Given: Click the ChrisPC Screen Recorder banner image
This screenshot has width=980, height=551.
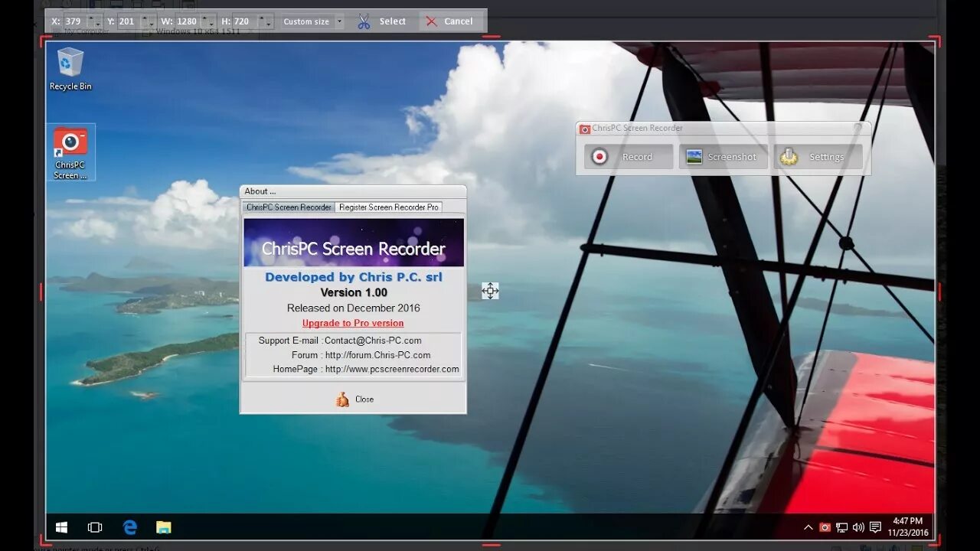Looking at the screenshot, I should click(x=354, y=243).
